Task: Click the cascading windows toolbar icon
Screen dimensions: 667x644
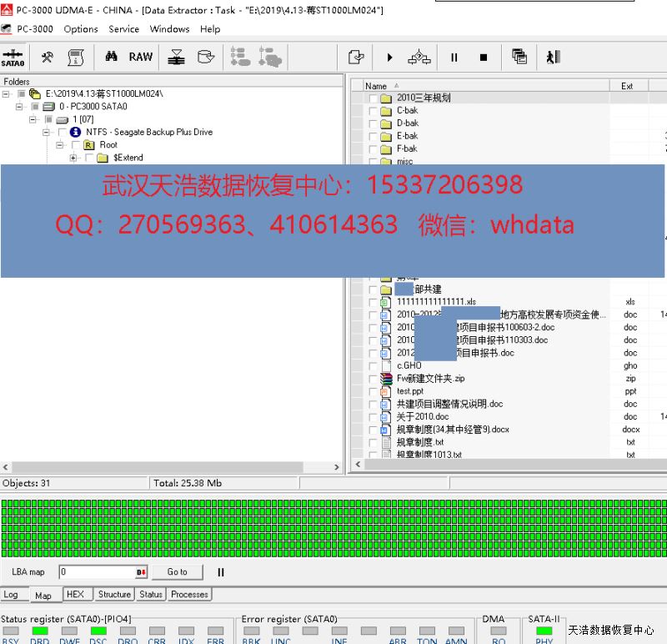Action: tap(519, 57)
